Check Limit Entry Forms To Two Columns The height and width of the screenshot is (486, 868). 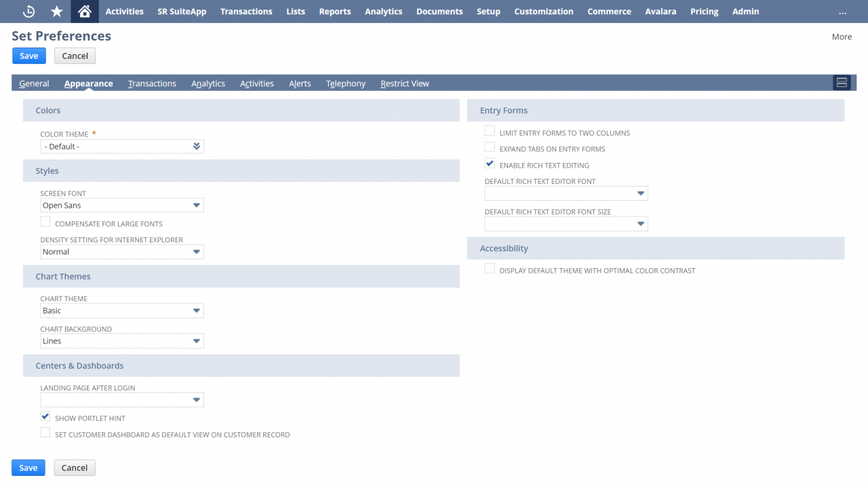[x=490, y=130]
